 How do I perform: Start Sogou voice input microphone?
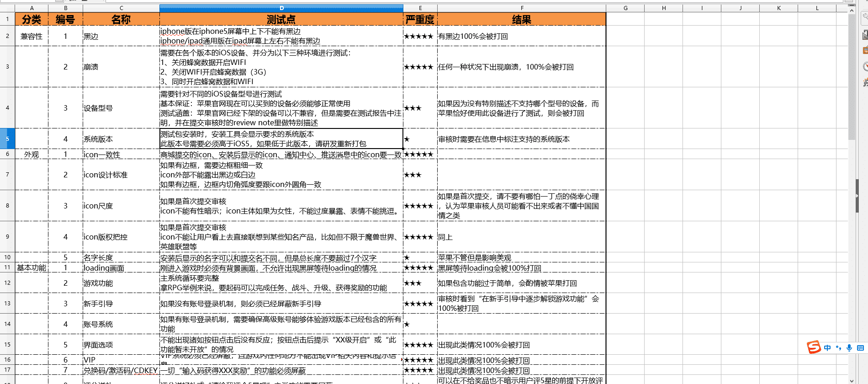849,348
